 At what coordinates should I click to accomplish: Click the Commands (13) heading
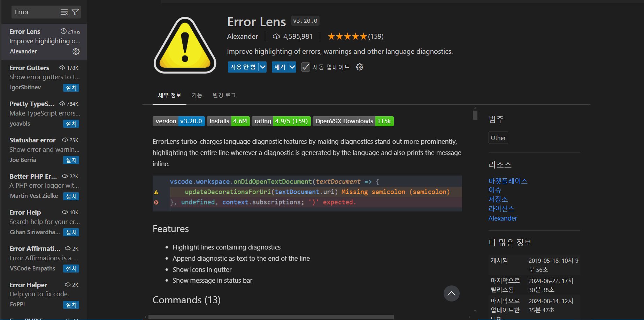pos(186,300)
